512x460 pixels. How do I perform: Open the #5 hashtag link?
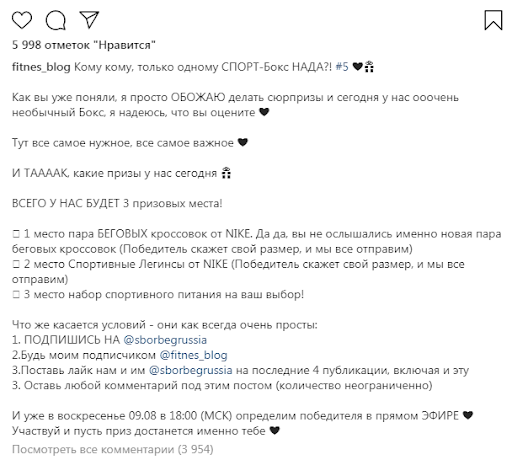pyautogui.click(x=342, y=67)
